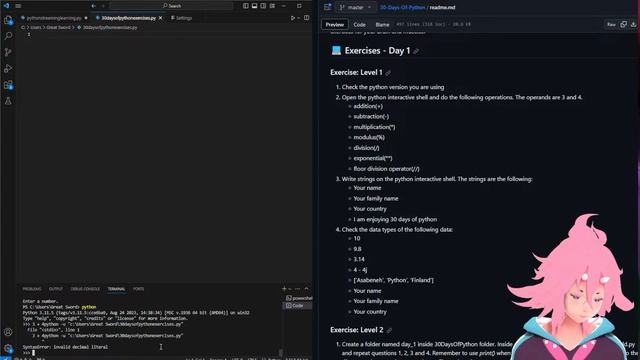Click the VS Code command center search box
Image resolution: width=640 pixels, height=360 pixels.
171,6
